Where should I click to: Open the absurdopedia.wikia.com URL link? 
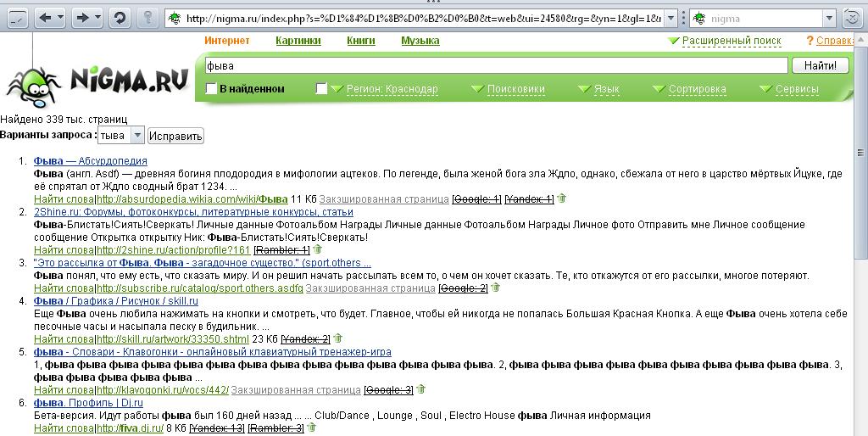[x=192, y=198]
